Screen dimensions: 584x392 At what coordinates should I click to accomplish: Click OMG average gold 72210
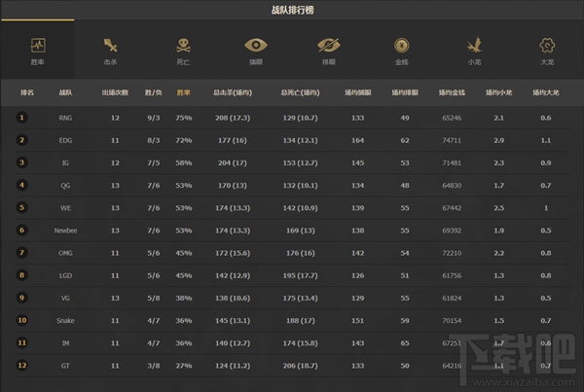452,253
